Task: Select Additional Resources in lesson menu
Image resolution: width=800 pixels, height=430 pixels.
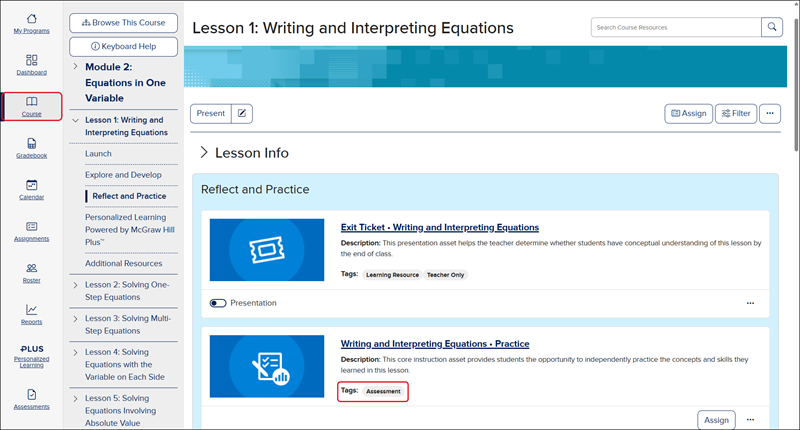Action: (123, 263)
